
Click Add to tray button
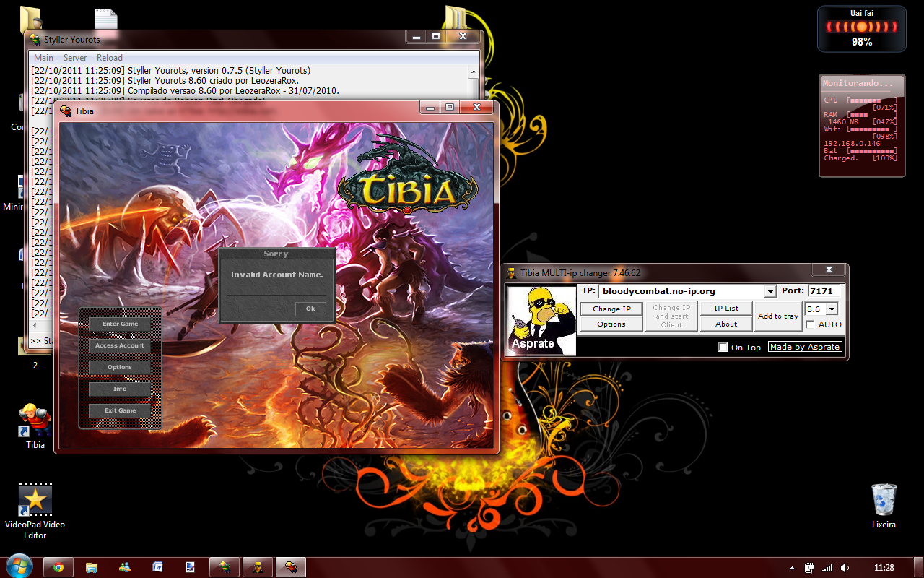click(778, 316)
